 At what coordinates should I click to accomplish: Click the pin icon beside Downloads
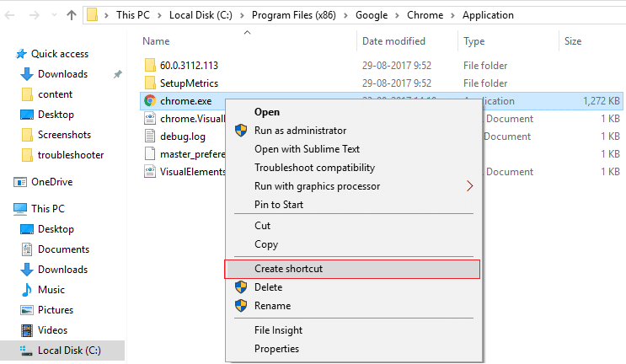pos(117,74)
